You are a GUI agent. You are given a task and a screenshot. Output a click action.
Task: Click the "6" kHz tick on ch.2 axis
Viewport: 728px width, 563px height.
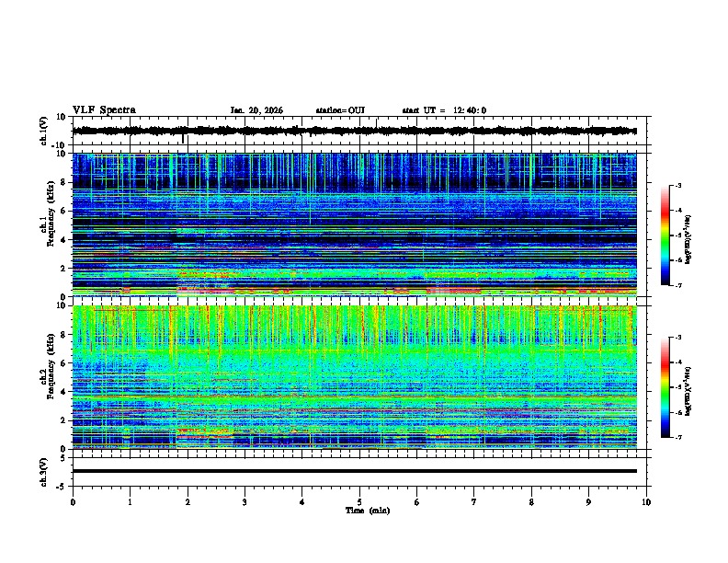coord(64,363)
